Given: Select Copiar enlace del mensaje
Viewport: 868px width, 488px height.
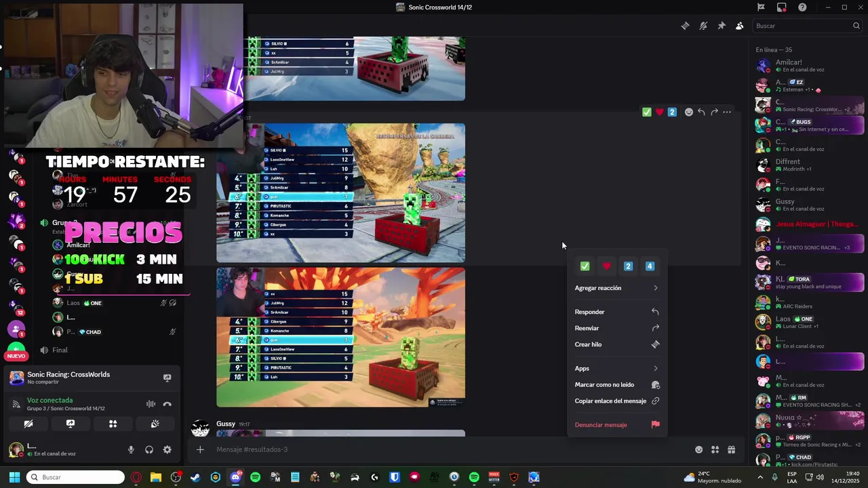Looking at the screenshot, I should point(617,401).
